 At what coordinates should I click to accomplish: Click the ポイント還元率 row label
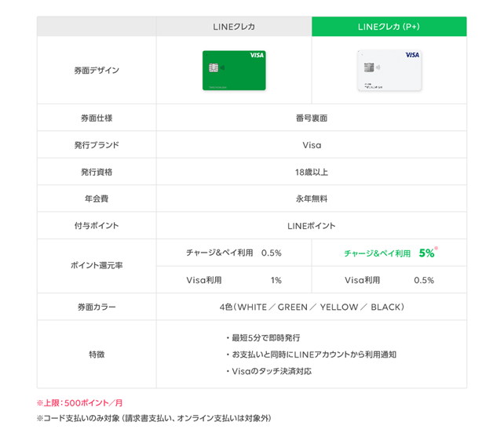(x=96, y=266)
